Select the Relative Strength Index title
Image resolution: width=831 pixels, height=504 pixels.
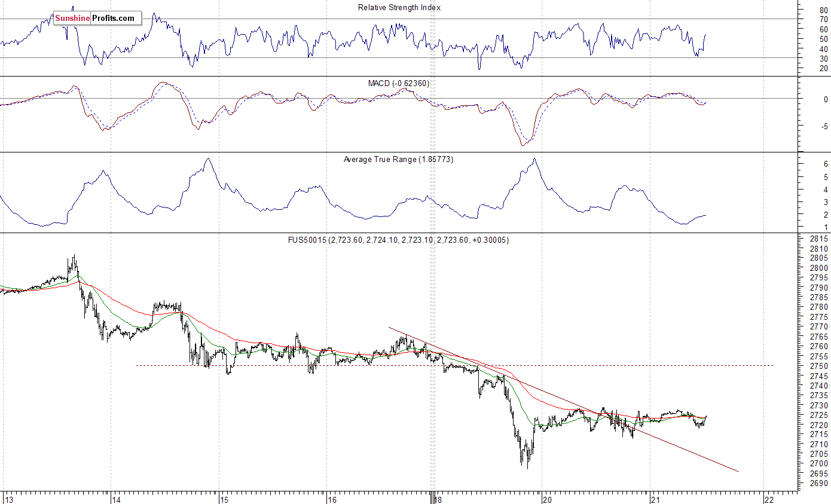pyautogui.click(x=399, y=7)
